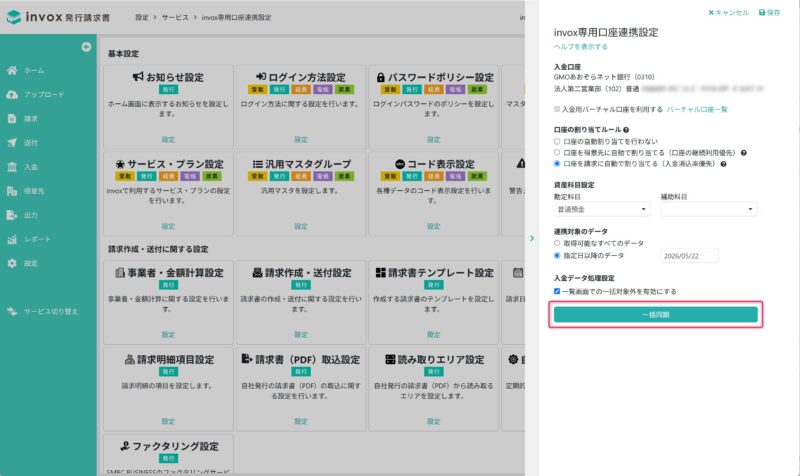
Task: Click 設定 in the breadcrumb
Action: 142,17
